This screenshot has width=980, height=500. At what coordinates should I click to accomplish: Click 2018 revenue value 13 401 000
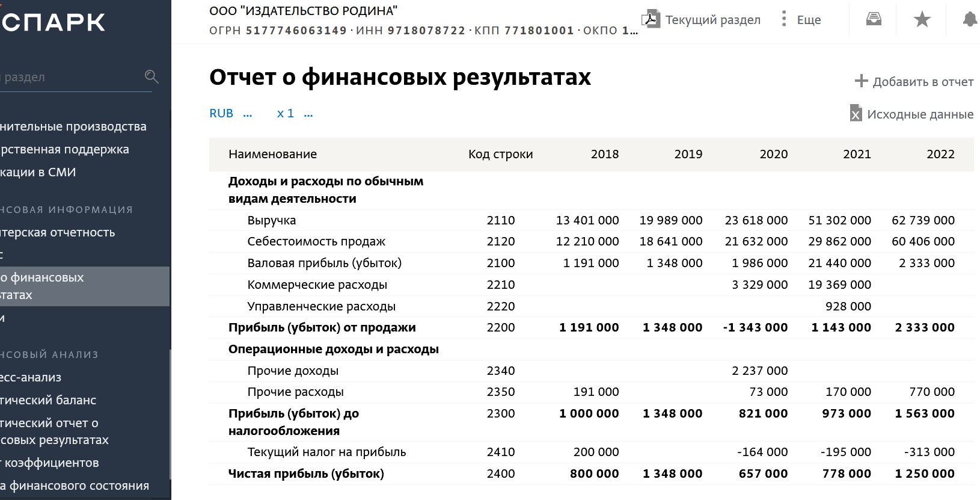(587, 220)
